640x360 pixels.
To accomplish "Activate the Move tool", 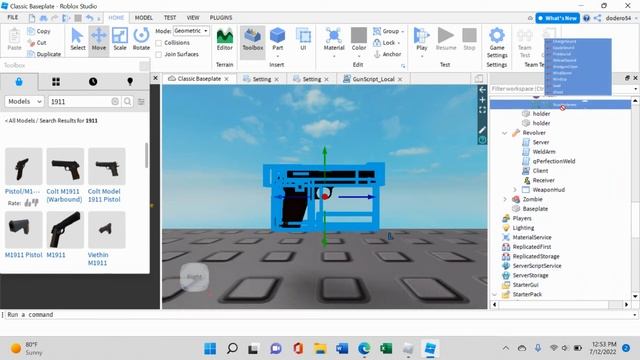I will click(99, 39).
